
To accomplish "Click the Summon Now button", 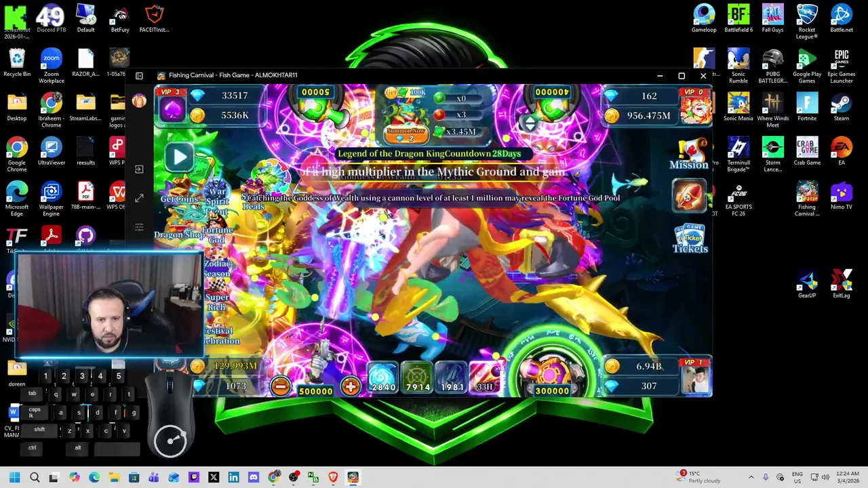I will 406,135.
